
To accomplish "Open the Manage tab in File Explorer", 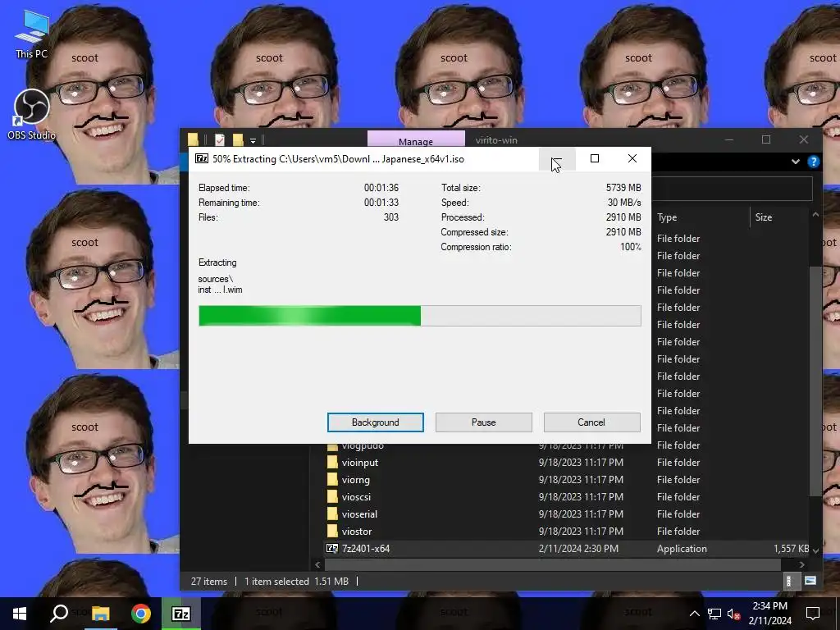I will point(416,141).
